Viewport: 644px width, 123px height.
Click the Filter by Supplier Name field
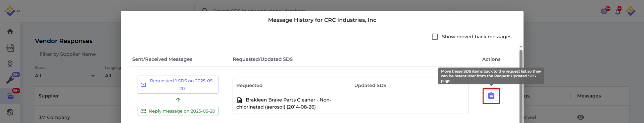pos(78,54)
